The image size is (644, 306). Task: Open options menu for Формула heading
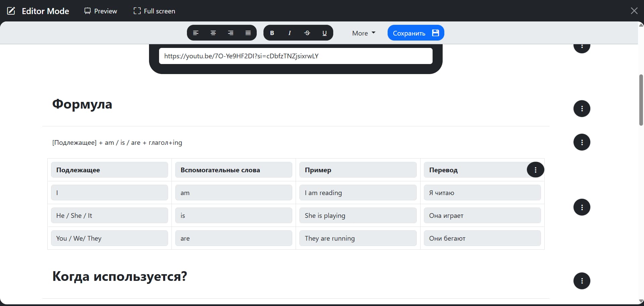[x=582, y=109]
